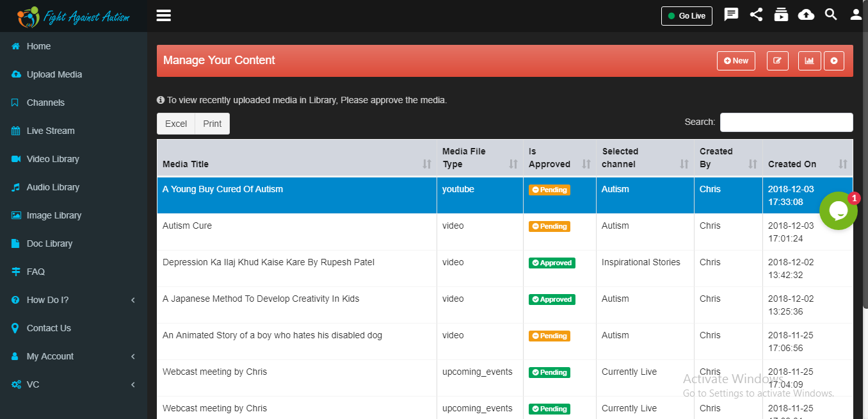Click the Go Live button
The width and height of the screenshot is (868, 419).
coord(687,16)
